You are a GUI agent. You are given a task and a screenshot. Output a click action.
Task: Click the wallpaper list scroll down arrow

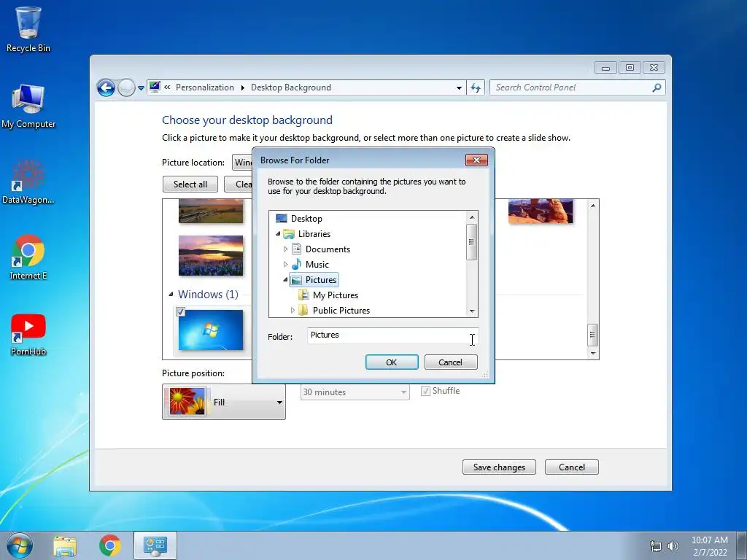tap(592, 354)
